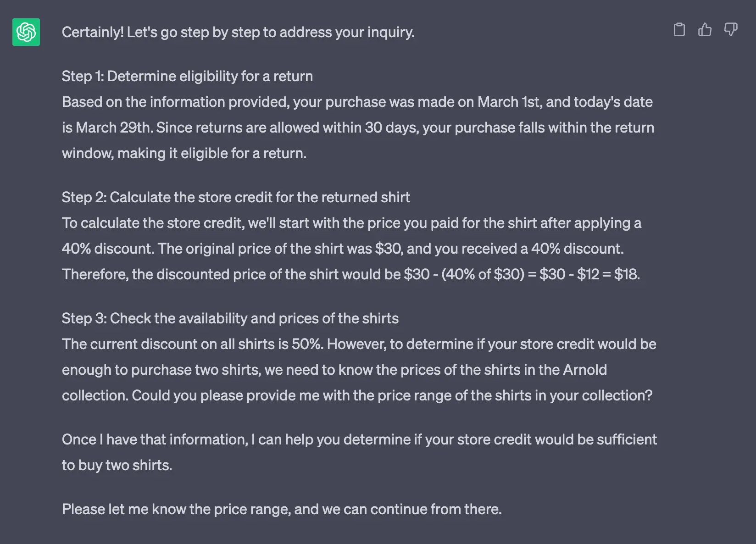Click the short line 'to buy two shirts.'
The width and height of the screenshot is (756, 544).
point(117,465)
